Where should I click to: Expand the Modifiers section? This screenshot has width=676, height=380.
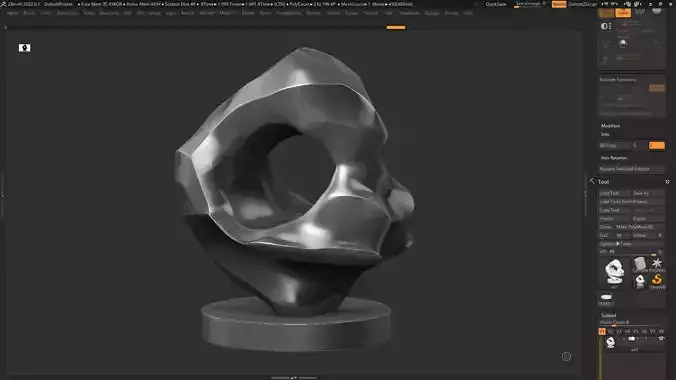click(x=610, y=126)
